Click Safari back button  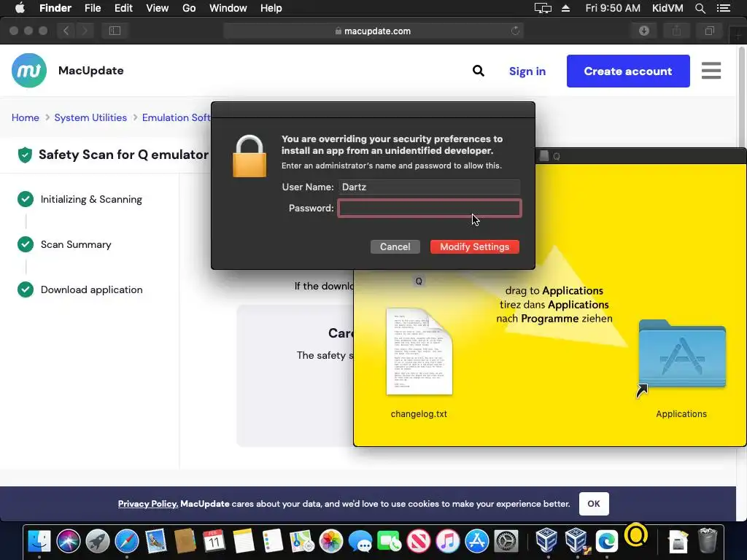[66, 31]
